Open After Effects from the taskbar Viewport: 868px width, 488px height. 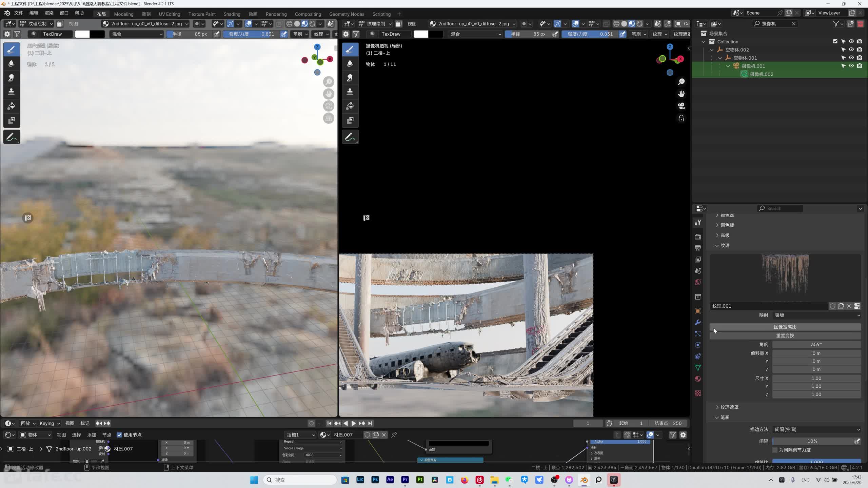click(x=390, y=480)
